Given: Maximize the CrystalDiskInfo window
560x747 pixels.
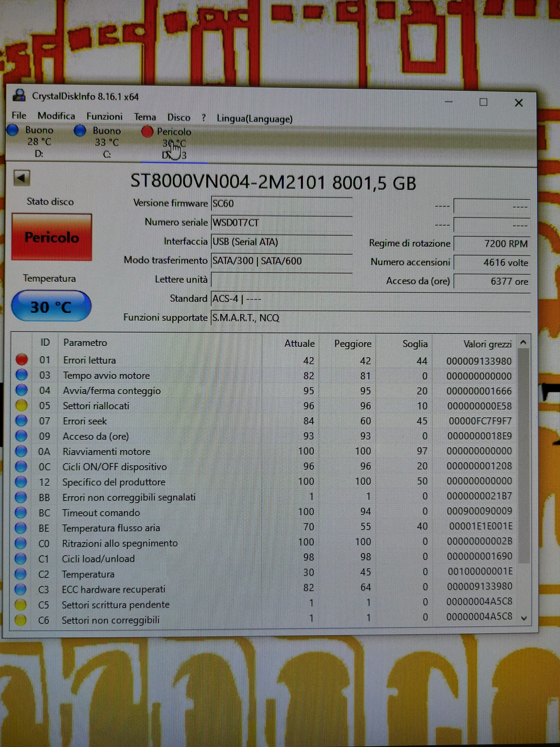Looking at the screenshot, I should pyautogui.click(x=483, y=102).
